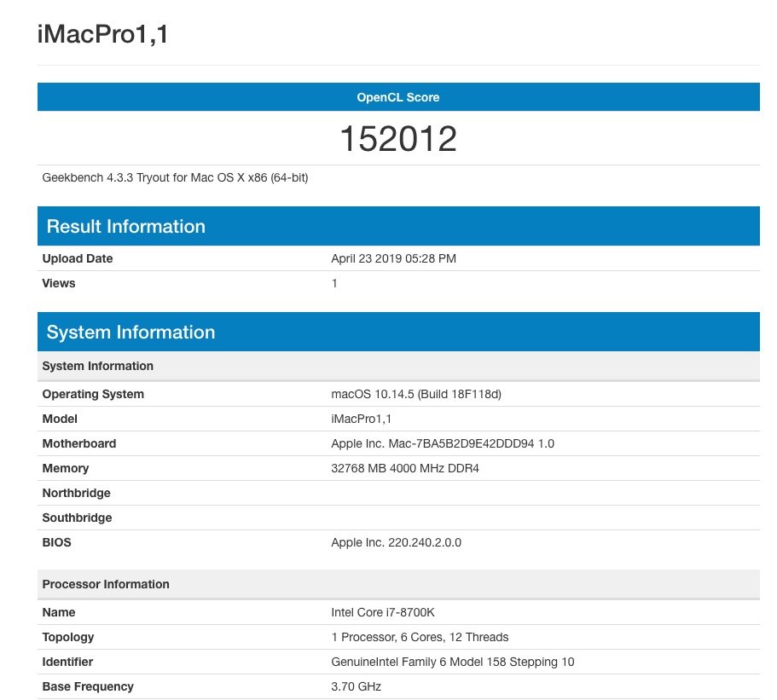Click the Model value iMacPro1,1
Screen dimensions: 777x700
(362, 419)
